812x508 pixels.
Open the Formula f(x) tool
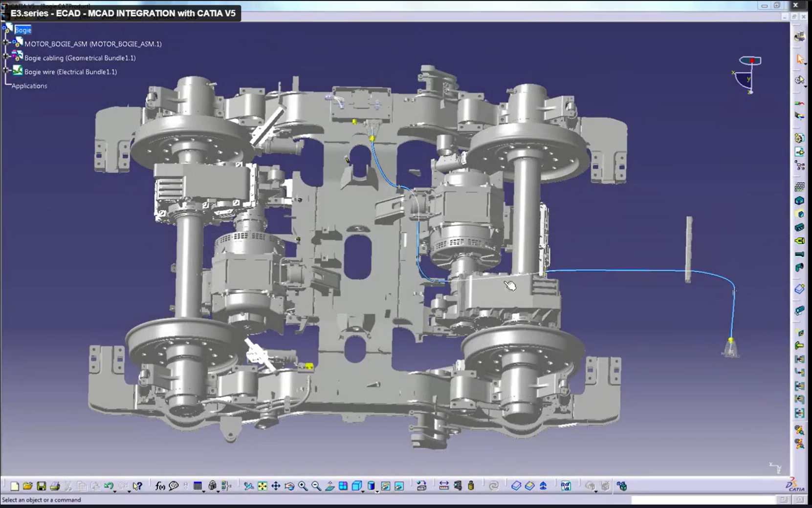click(x=160, y=486)
